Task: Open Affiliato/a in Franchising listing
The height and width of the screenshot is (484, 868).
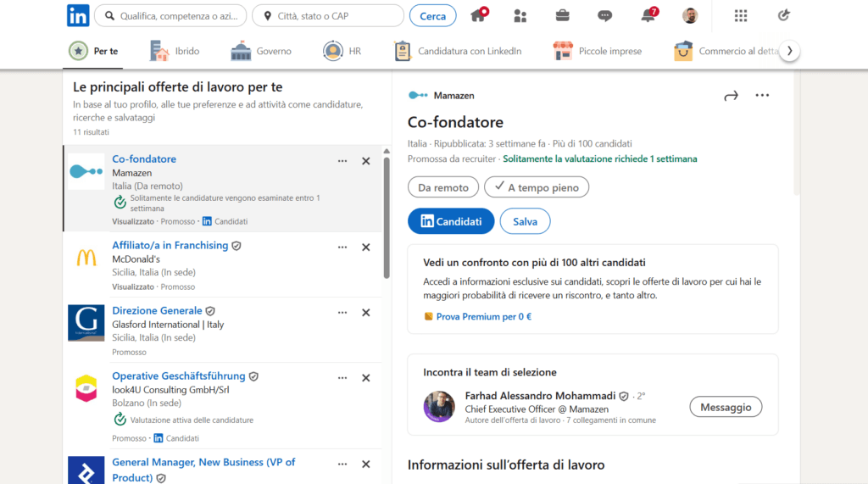Action: pos(170,245)
